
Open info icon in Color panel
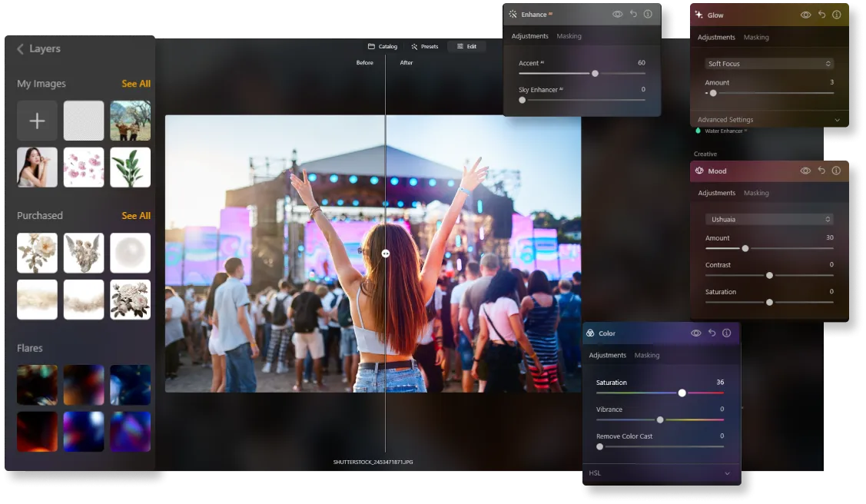[x=726, y=333]
